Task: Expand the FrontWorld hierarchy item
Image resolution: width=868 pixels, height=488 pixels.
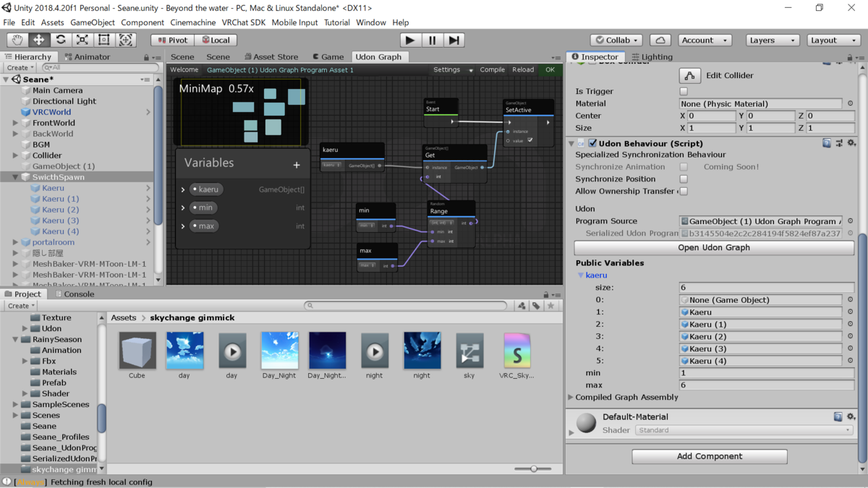Action: click(16, 123)
